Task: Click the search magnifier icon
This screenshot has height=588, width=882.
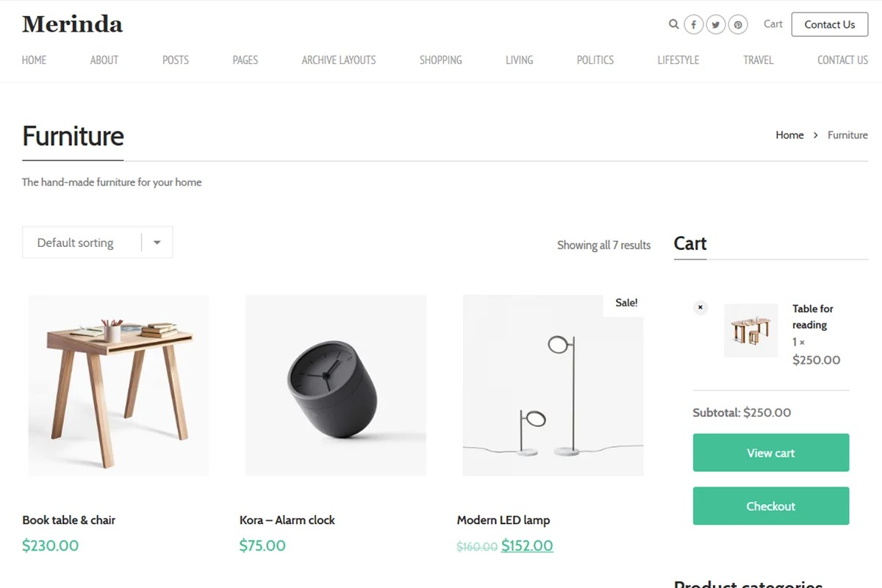Action: click(x=673, y=24)
